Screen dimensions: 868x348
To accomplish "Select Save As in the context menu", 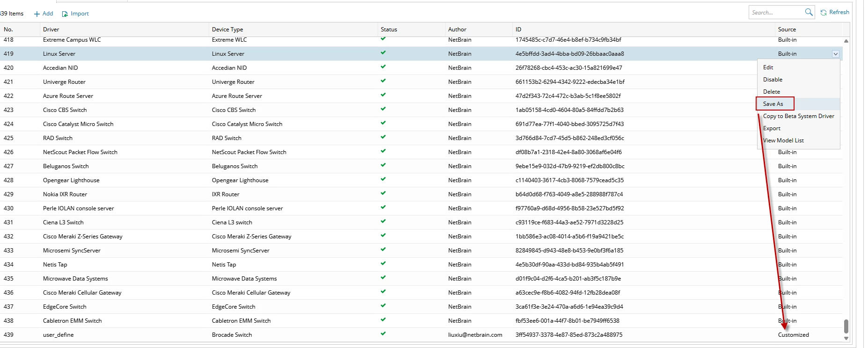I will click(x=799, y=104).
